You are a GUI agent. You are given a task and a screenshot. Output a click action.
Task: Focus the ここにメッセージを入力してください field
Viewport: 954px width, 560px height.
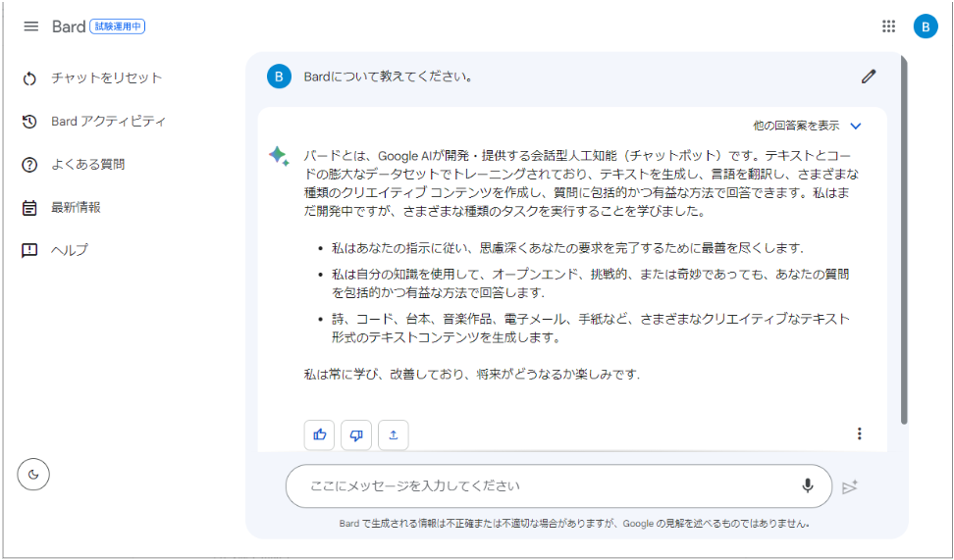point(558,486)
